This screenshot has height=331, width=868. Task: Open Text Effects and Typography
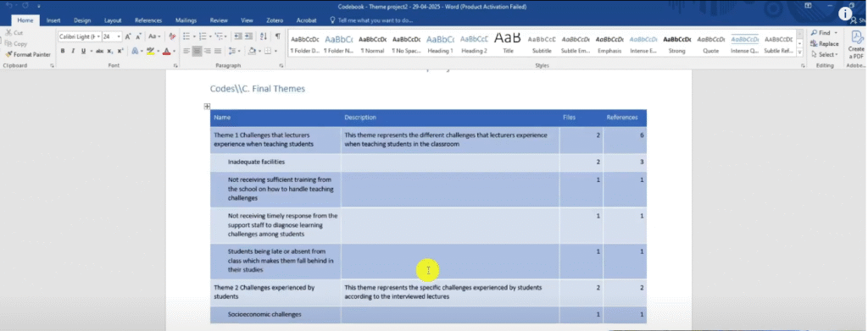pos(136,51)
